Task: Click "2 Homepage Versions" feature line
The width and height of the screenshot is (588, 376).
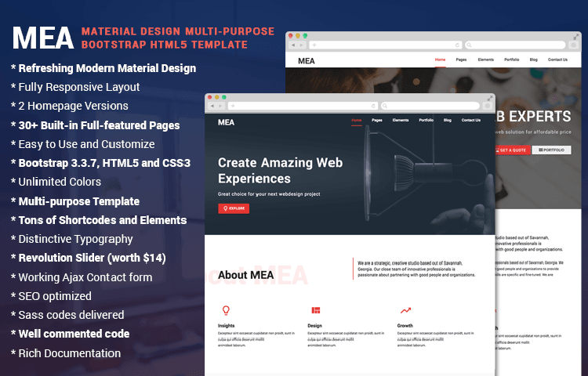Action: point(70,106)
